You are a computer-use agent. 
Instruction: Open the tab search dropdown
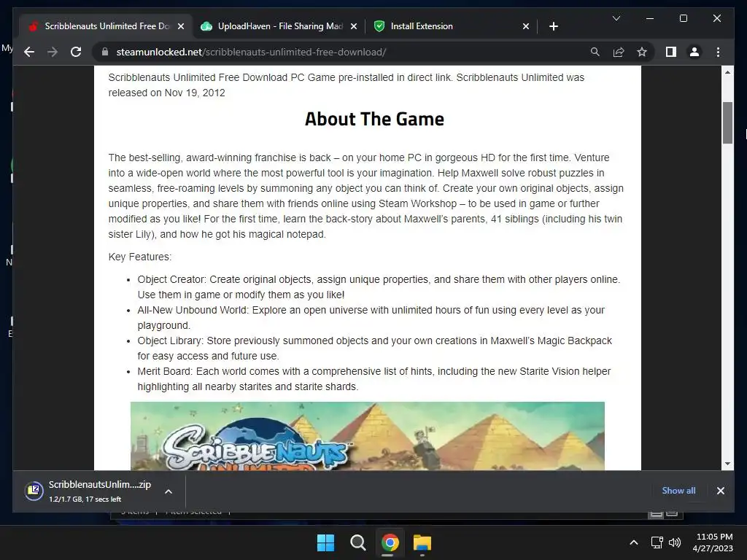coord(616,18)
